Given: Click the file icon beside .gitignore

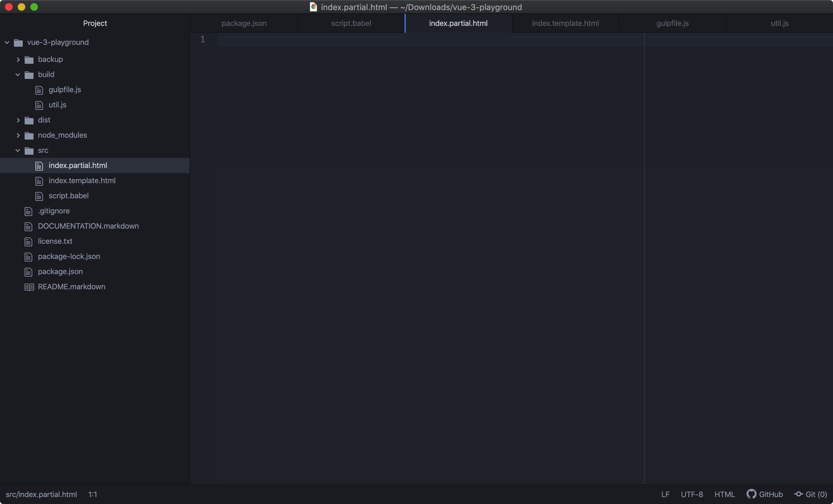Looking at the screenshot, I should pos(28,211).
